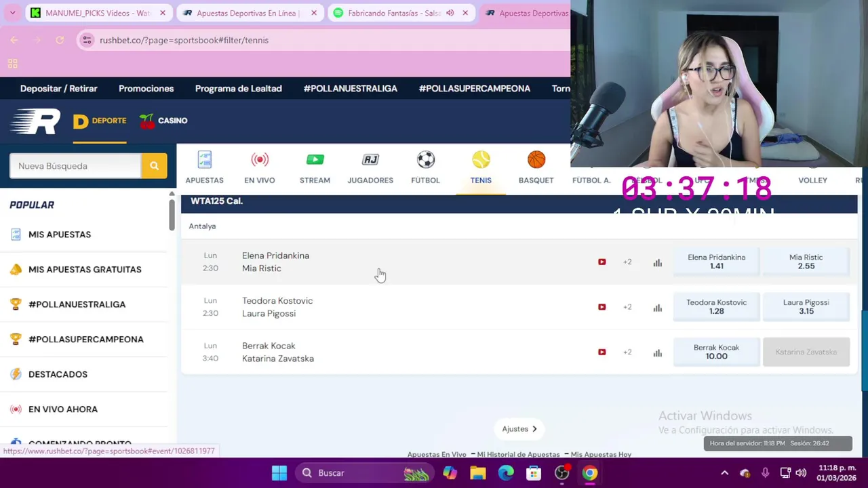The width and height of the screenshot is (868, 488).
Task: Expand +2 markets for Pridankina match
Action: (x=627, y=262)
